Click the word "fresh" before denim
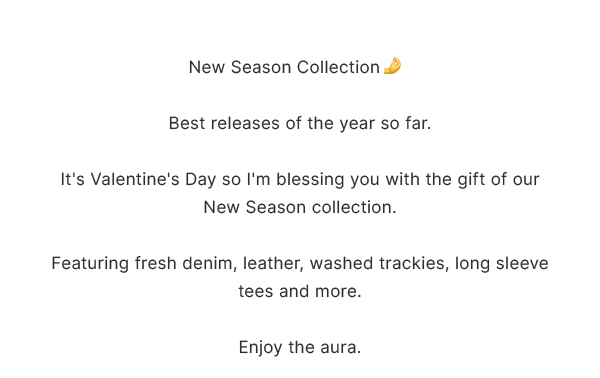Viewport: 600px width, 378px height. coord(155,264)
